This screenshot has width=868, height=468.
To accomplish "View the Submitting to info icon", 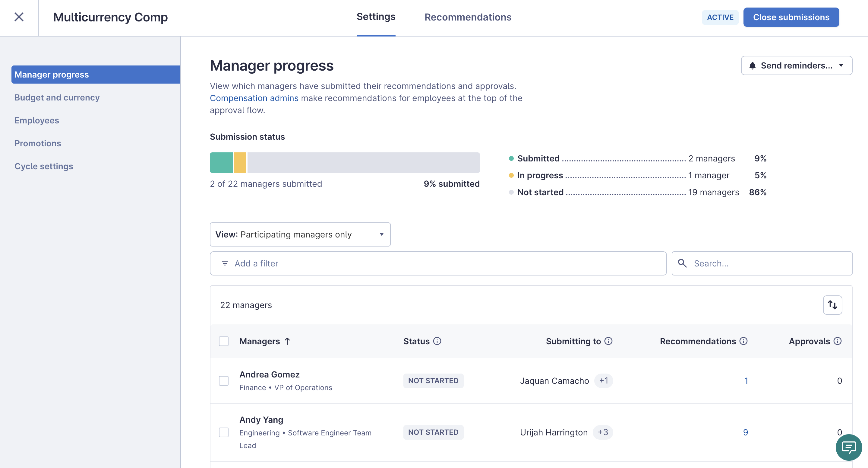I will pyautogui.click(x=608, y=341).
